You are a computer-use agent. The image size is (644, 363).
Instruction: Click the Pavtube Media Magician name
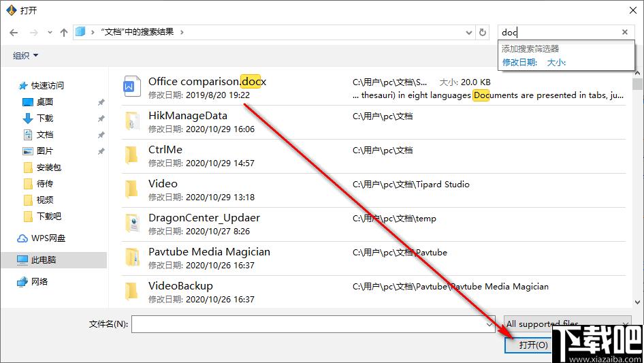tap(209, 252)
